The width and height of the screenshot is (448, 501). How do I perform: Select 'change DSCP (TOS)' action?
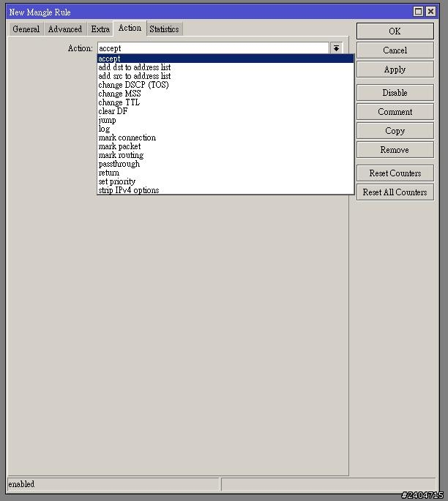pos(225,85)
